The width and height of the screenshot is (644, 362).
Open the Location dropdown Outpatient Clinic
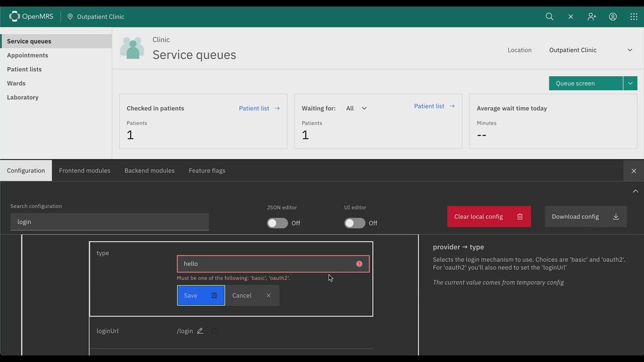coord(591,50)
